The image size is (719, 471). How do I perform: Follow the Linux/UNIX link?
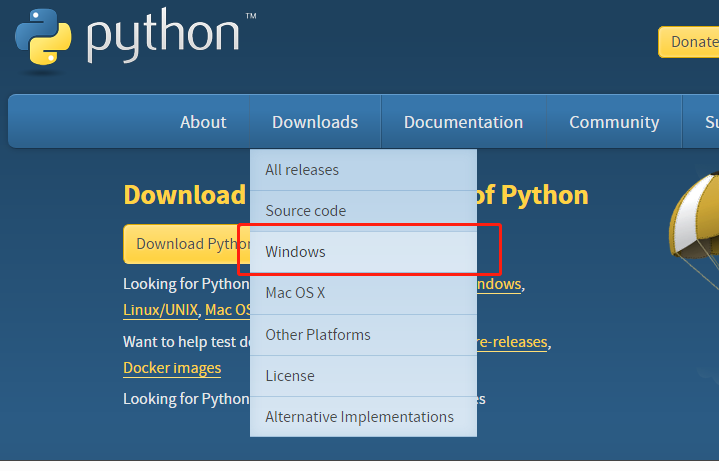pyautogui.click(x=160, y=310)
